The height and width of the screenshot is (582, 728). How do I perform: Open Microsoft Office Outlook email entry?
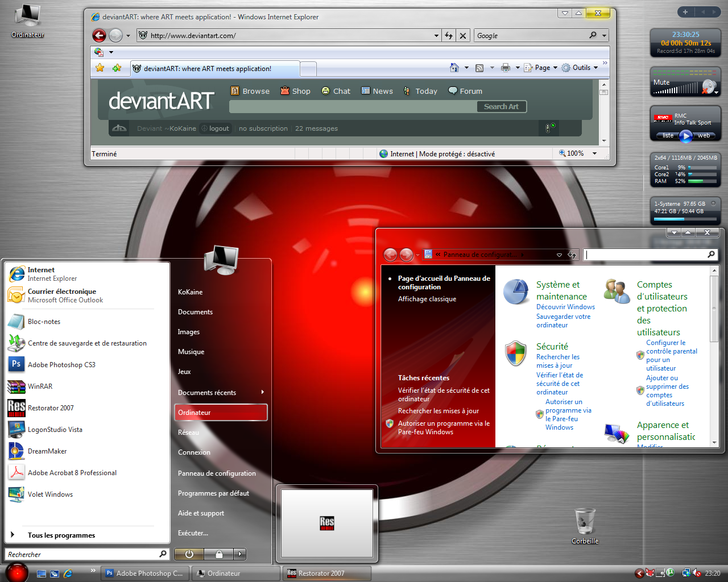(x=88, y=296)
